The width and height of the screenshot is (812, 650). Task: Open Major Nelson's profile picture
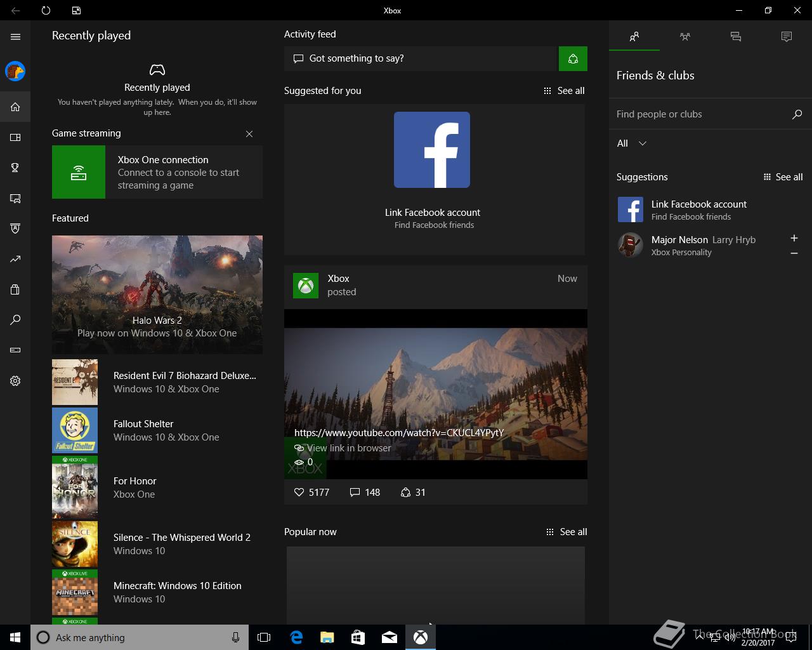click(x=631, y=245)
